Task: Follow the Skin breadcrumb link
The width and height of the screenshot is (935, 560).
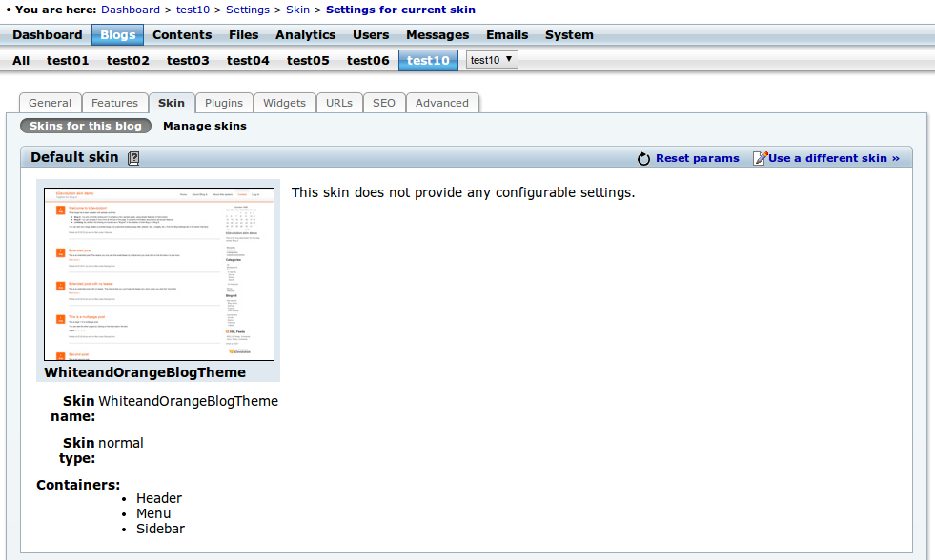Action: pyautogui.click(x=297, y=10)
